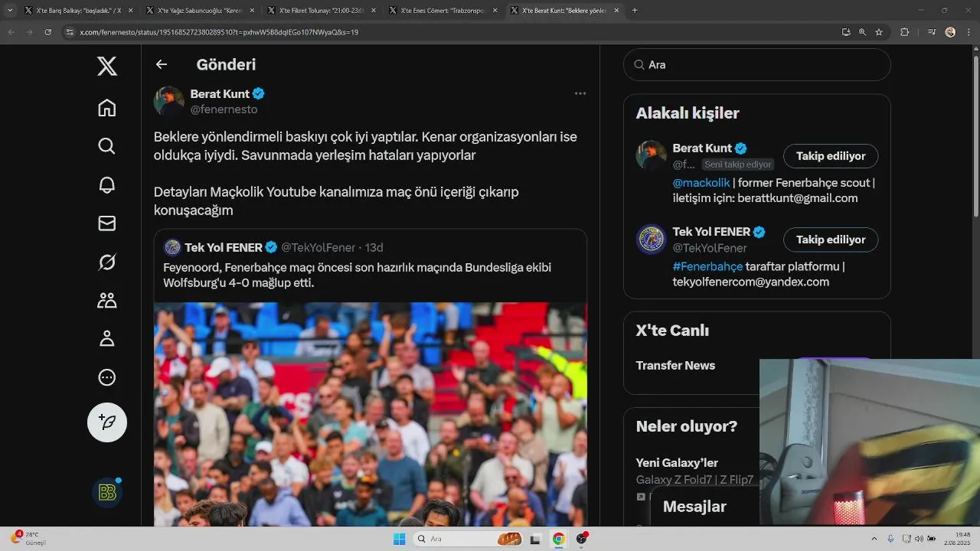The height and width of the screenshot is (551, 980).
Task: Click the Ara search field on X
Action: 757,65
